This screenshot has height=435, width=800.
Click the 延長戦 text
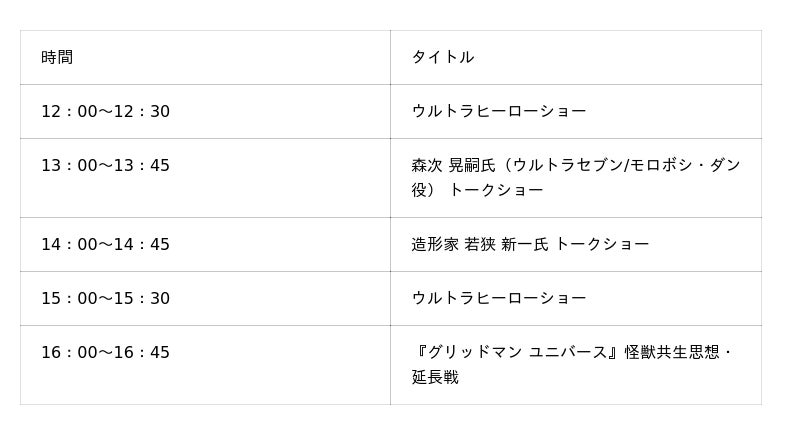(x=435, y=377)
